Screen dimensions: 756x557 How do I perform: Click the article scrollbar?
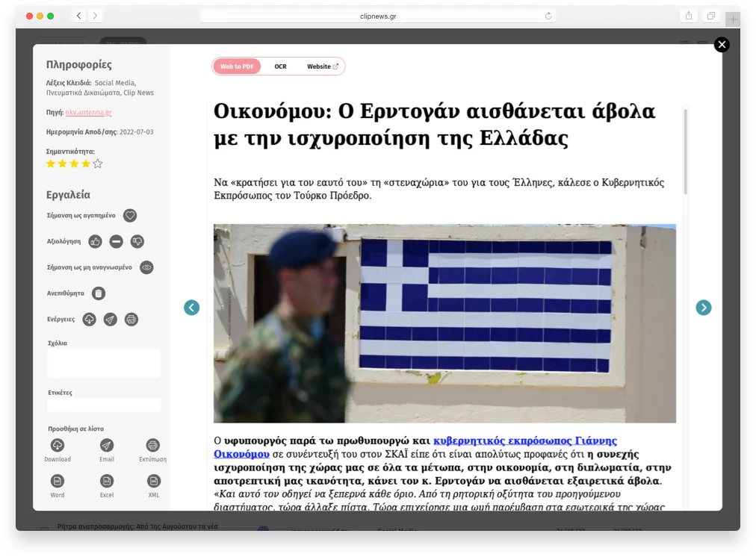click(685, 152)
